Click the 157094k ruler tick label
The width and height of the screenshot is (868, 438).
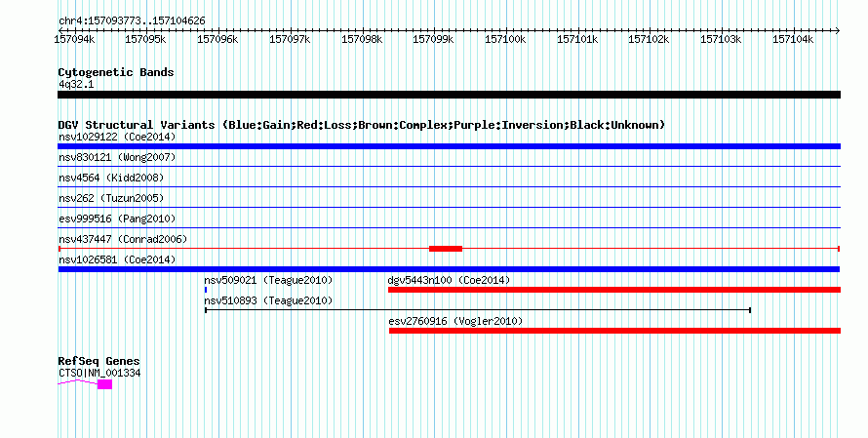coord(74,39)
